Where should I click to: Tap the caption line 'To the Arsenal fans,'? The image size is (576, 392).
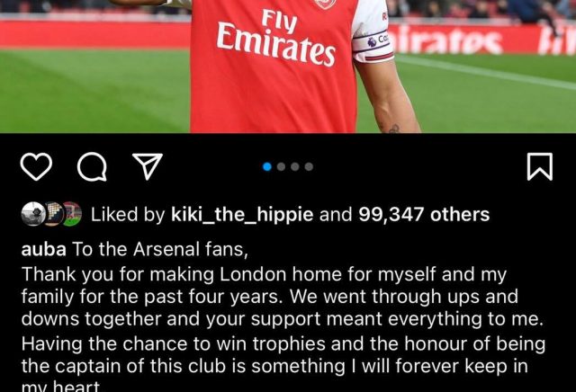(158, 249)
